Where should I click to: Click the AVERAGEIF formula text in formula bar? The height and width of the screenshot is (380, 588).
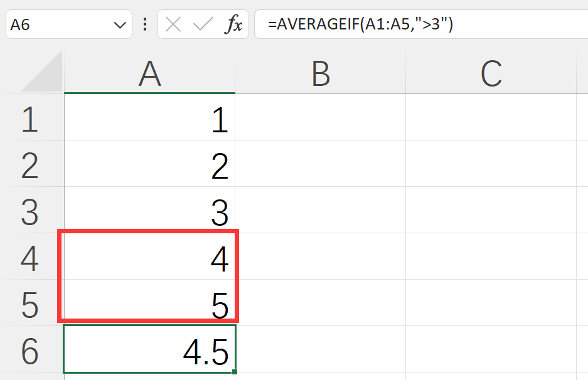(360, 25)
